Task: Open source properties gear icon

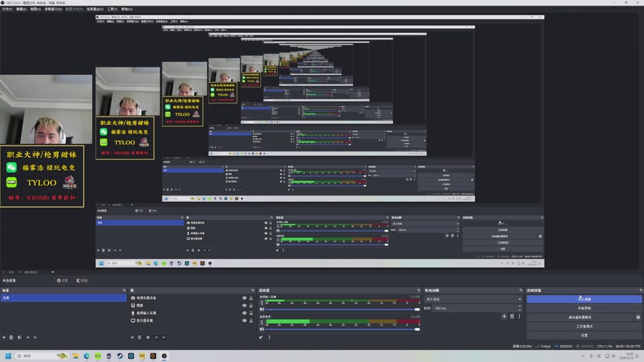Action: (x=148, y=337)
